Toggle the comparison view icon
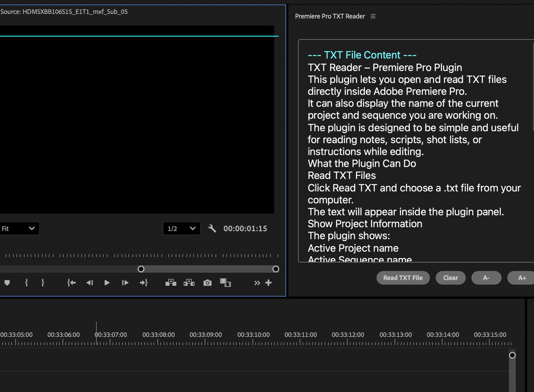The height and width of the screenshot is (392, 534). [226, 283]
